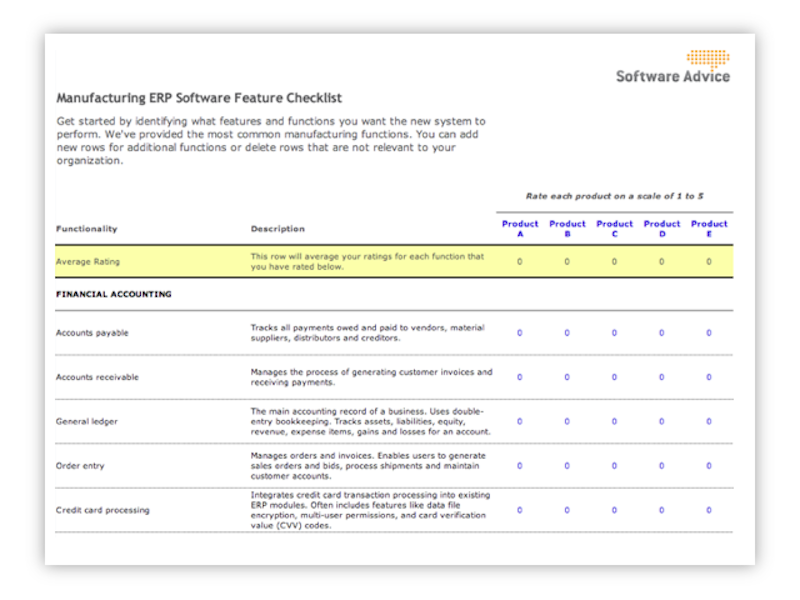Select the FINANCIAL ACCOUNTING section header
800x600 pixels.
coord(113,294)
